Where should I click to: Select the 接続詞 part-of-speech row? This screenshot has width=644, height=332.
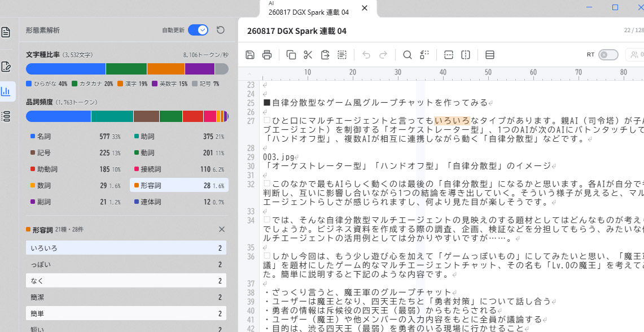(179, 169)
